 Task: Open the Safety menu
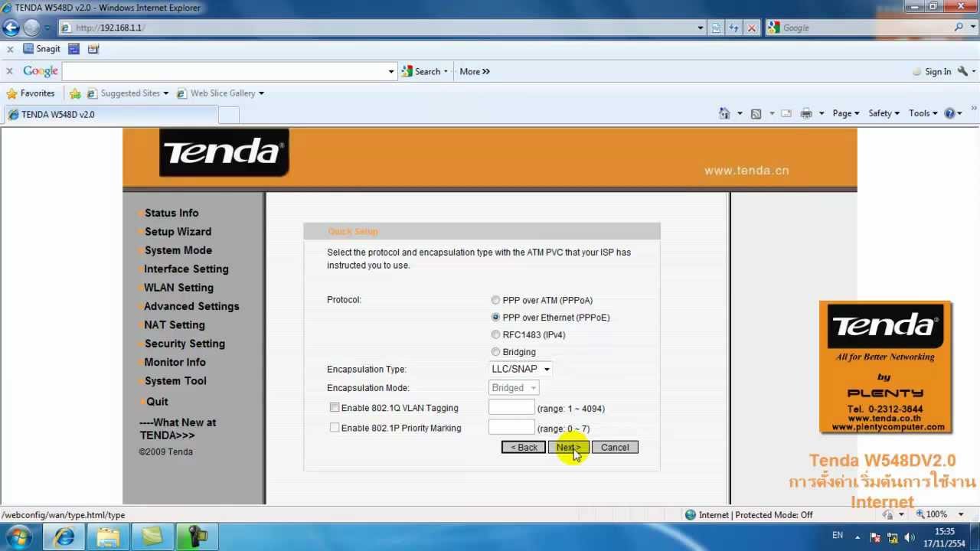coord(884,113)
